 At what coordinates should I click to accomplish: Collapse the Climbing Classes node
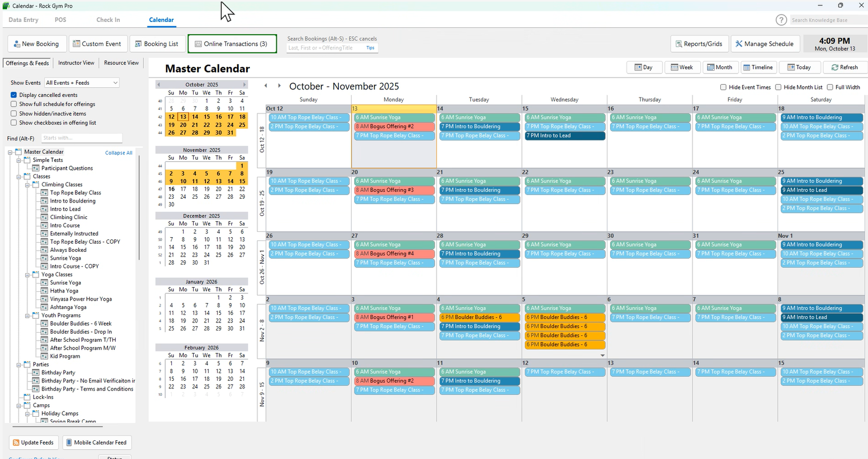pos(27,185)
